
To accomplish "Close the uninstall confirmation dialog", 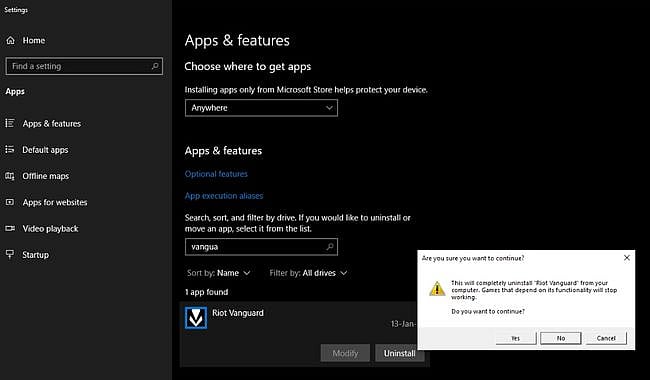I will [x=627, y=258].
